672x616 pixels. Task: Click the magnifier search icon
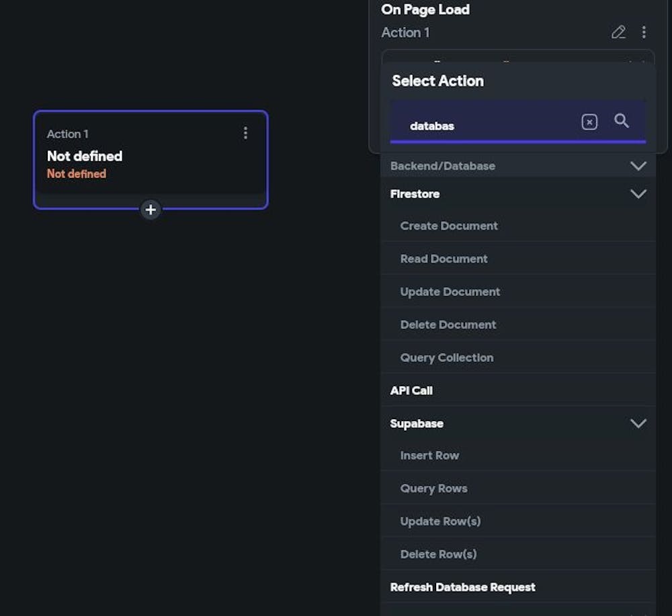[x=622, y=121]
